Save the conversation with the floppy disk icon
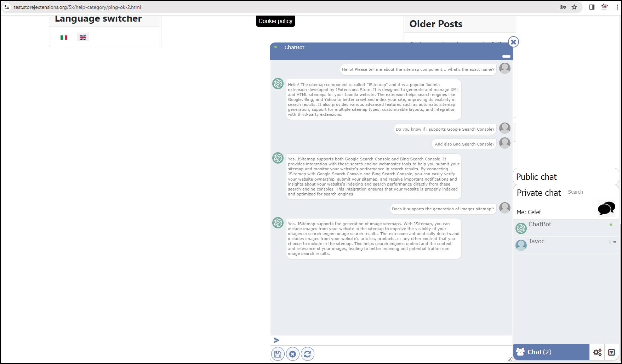622x364 pixels. point(278,354)
